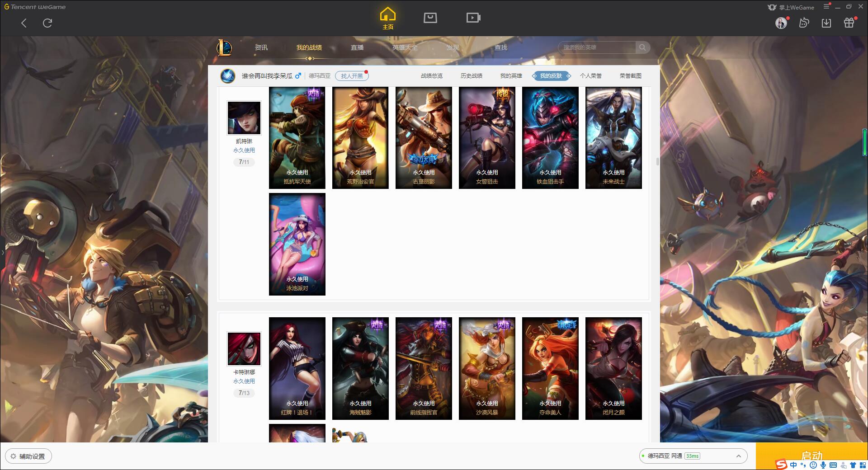
Task: Expand the left sidebar arrow handle
Action: (x=2, y=252)
